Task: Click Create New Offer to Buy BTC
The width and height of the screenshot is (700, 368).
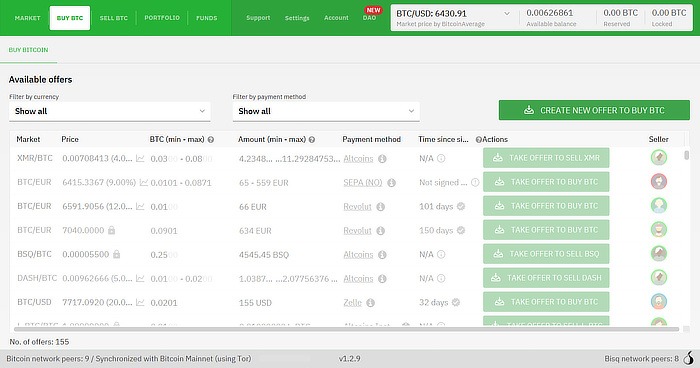Action: pos(594,110)
